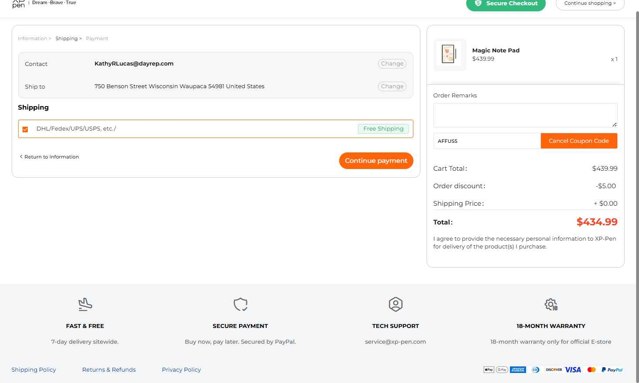Screen dimensions: 639x383
Task: Click the Fast & Free airplane icon
Action: click(85, 304)
